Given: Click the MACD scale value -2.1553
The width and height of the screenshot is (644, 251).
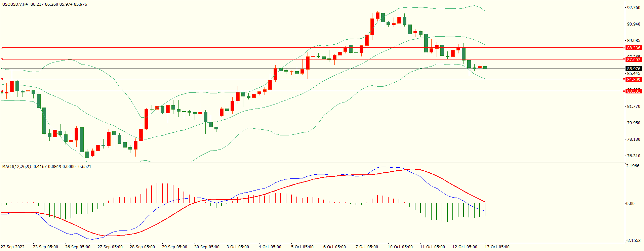Looking at the screenshot, I should point(633,240).
